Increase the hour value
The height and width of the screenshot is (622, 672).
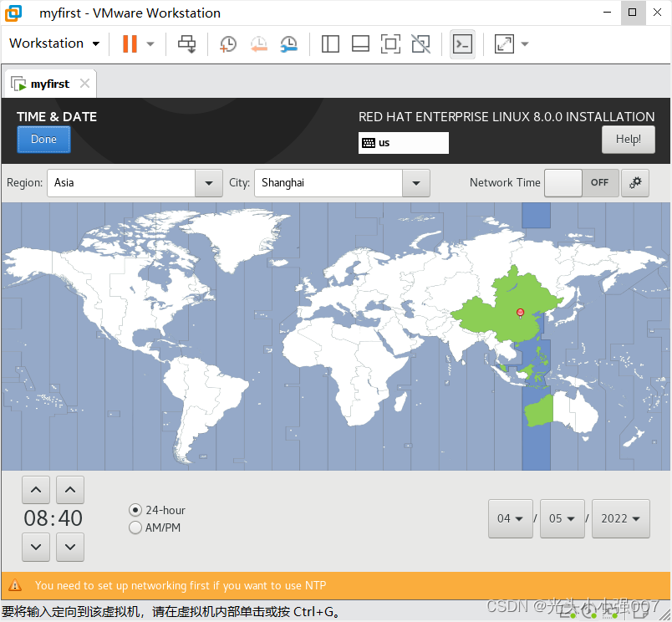(36, 490)
